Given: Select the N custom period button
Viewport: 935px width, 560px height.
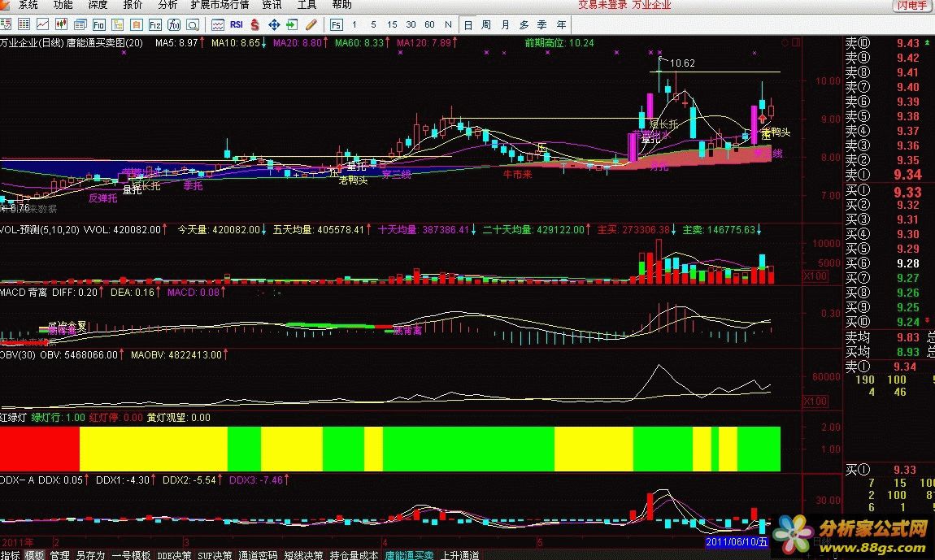Looking at the screenshot, I should coord(448,24).
